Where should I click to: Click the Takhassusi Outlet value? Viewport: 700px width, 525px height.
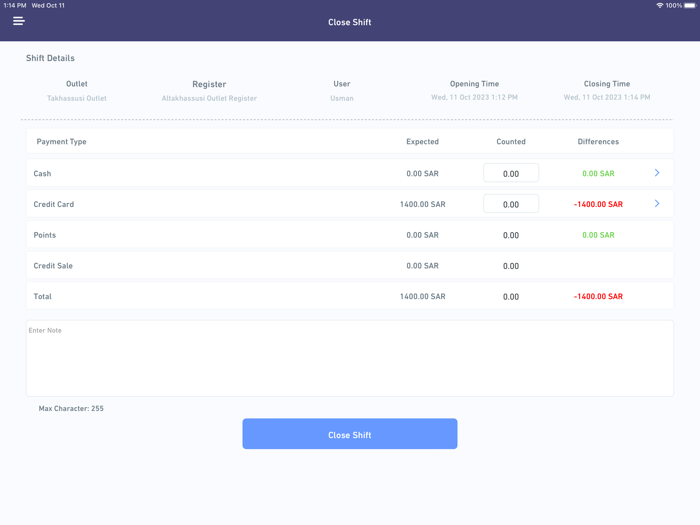point(77,98)
